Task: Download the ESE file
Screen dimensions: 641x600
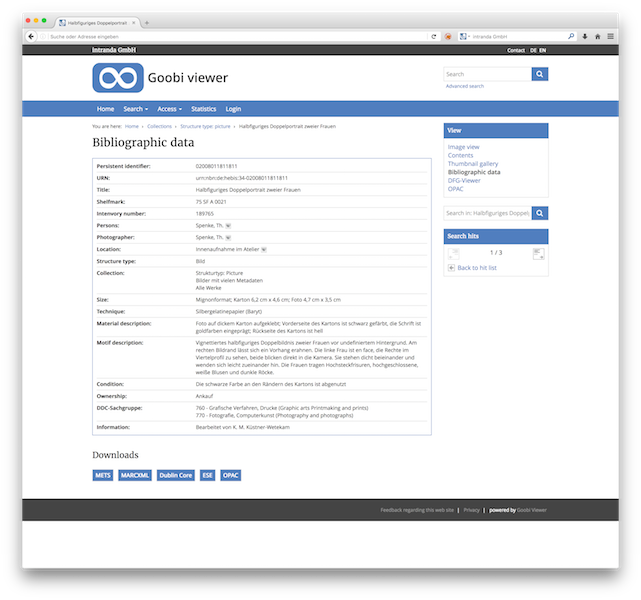Action: pyautogui.click(x=208, y=475)
